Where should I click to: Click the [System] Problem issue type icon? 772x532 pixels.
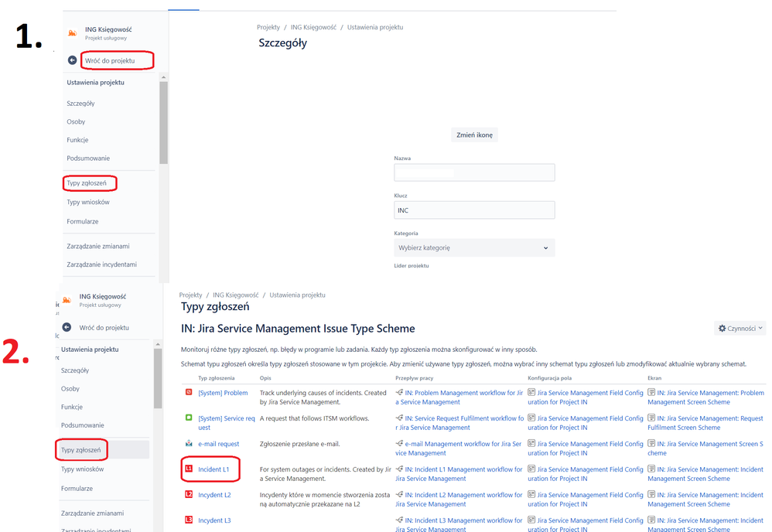[x=189, y=392]
